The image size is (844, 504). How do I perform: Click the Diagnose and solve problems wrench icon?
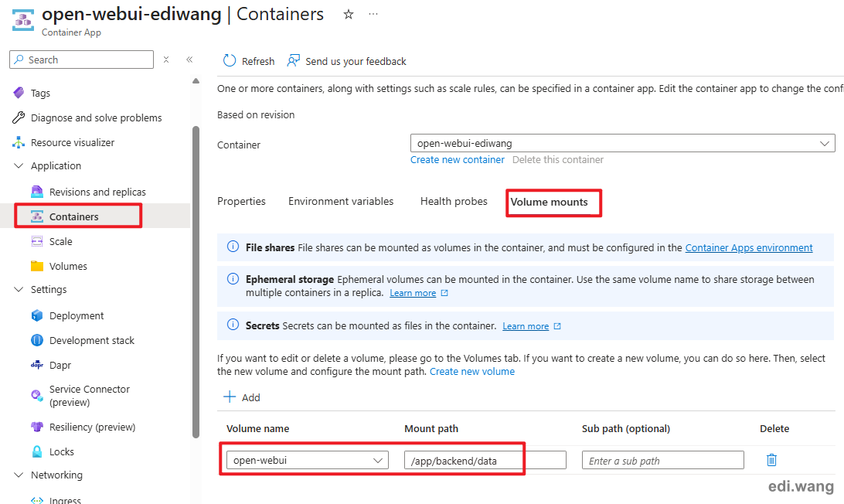coord(19,117)
